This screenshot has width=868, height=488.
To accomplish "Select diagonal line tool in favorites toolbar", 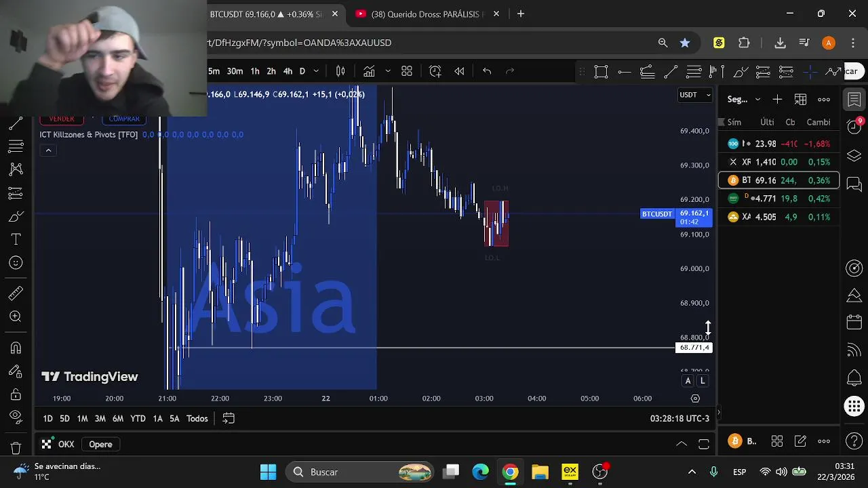I will pos(671,71).
